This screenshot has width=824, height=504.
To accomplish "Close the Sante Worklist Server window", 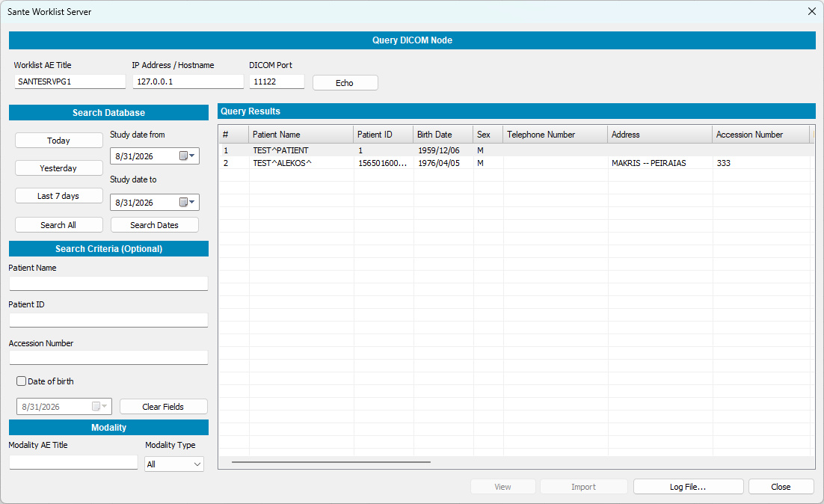I will point(811,11).
